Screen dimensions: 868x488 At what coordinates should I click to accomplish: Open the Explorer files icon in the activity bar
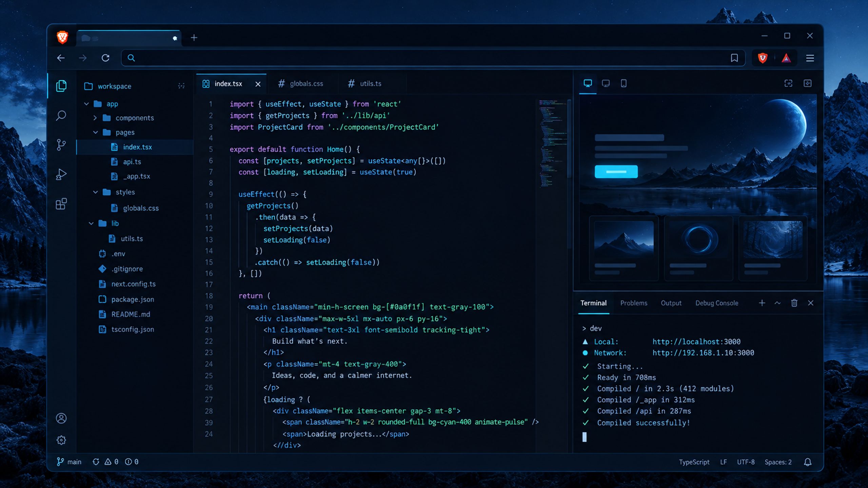pyautogui.click(x=61, y=86)
